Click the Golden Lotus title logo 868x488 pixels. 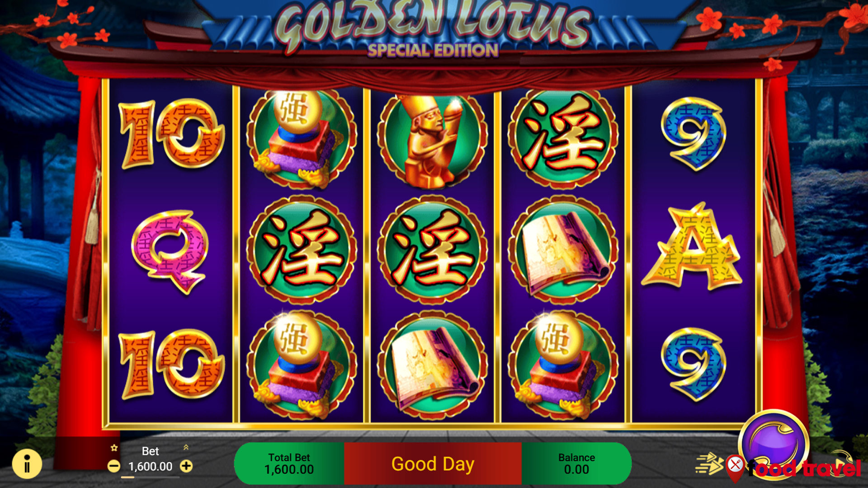click(x=433, y=28)
